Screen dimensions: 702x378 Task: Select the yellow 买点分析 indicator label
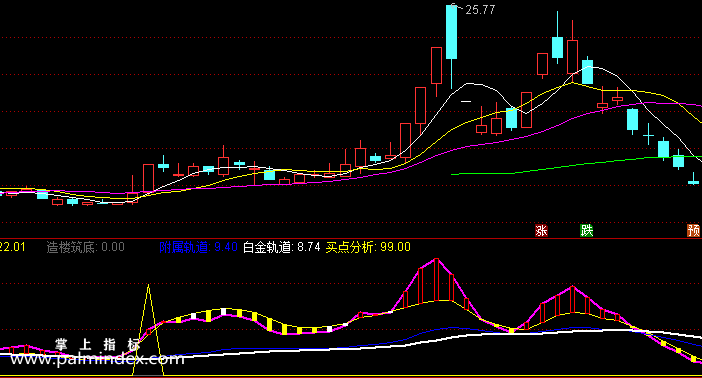[368, 247]
